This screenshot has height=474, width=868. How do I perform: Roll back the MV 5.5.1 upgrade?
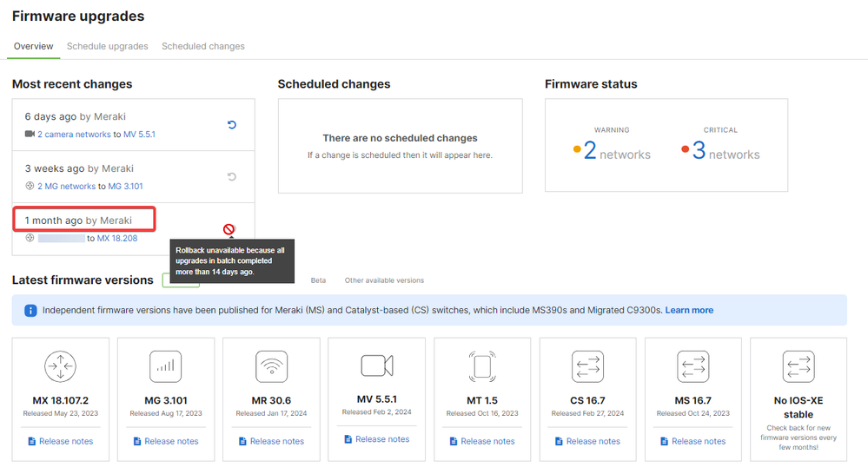(x=232, y=124)
